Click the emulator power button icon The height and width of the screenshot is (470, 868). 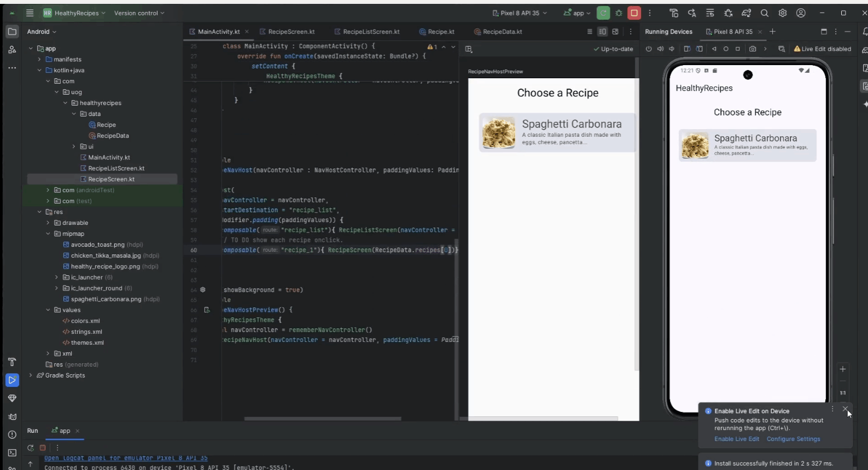(649, 49)
